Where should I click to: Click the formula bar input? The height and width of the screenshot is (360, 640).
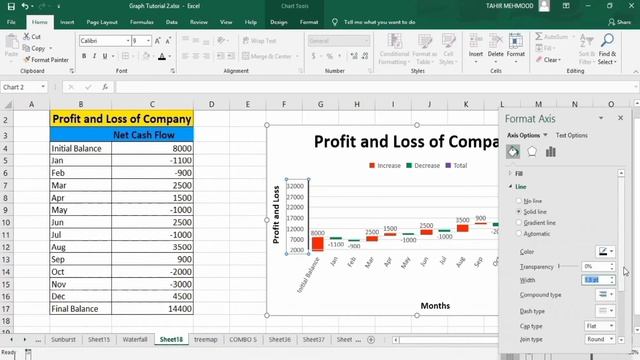pos(373,87)
